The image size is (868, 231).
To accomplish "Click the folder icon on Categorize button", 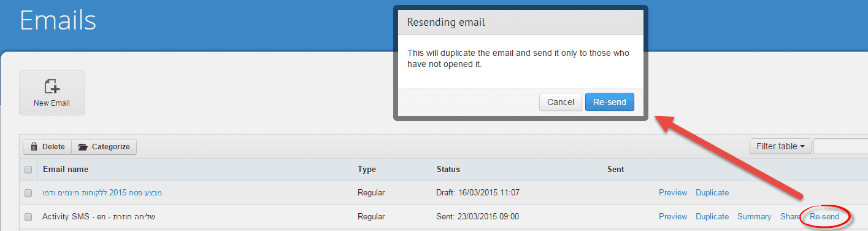I will click(83, 147).
